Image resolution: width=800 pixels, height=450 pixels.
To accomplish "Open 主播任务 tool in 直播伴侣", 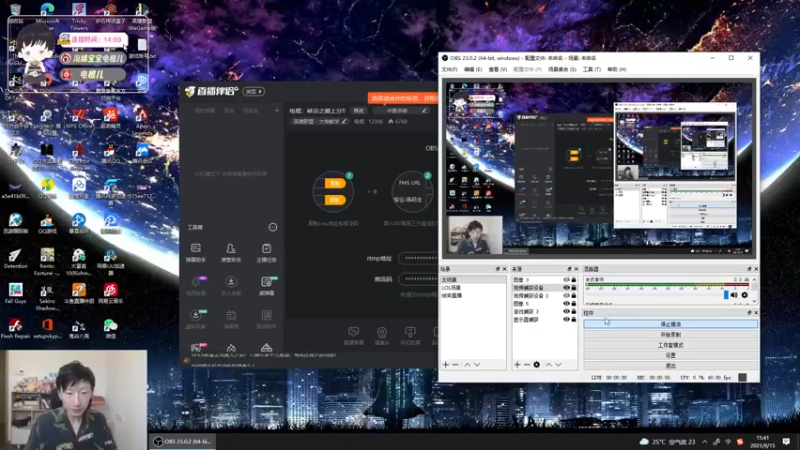I will pyautogui.click(x=266, y=253).
